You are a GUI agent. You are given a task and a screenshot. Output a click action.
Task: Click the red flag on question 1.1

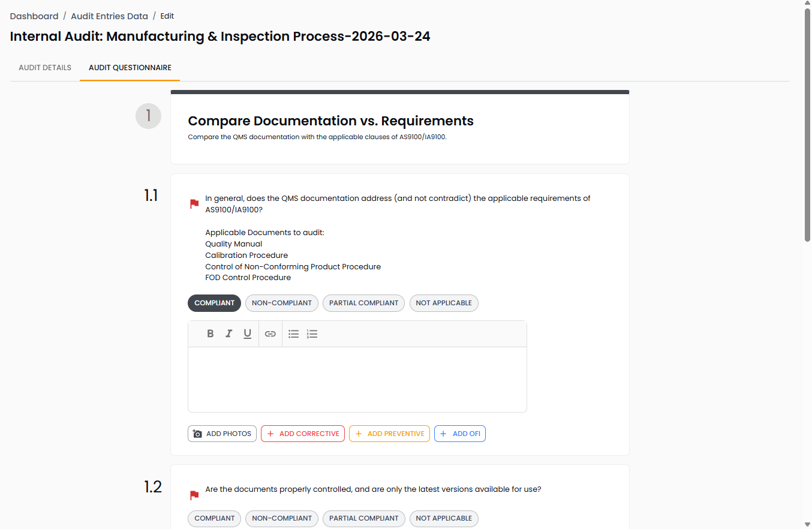coord(194,204)
